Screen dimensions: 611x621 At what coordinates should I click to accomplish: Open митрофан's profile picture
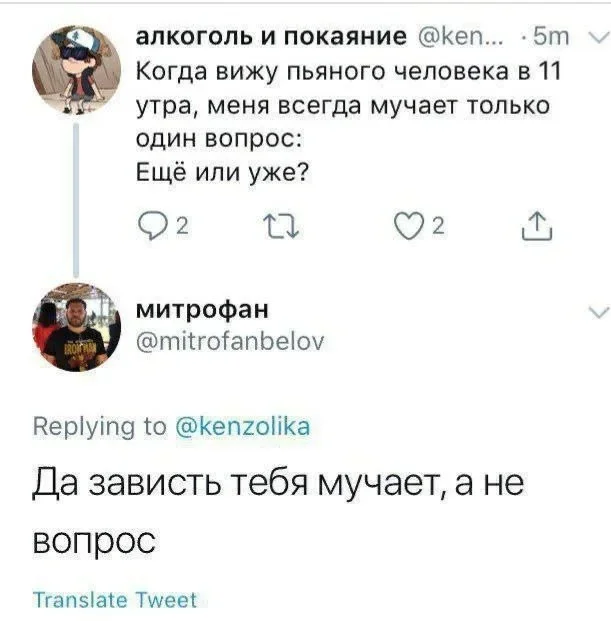coord(76,329)
